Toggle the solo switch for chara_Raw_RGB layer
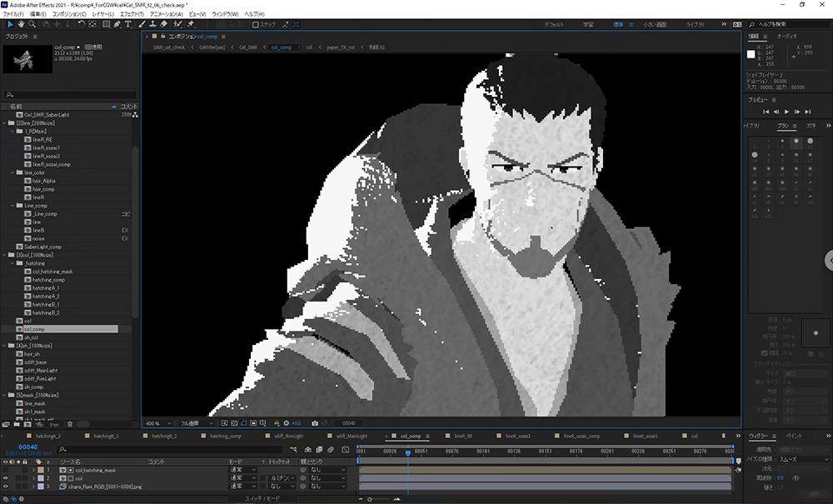 (x=18, y=487)
